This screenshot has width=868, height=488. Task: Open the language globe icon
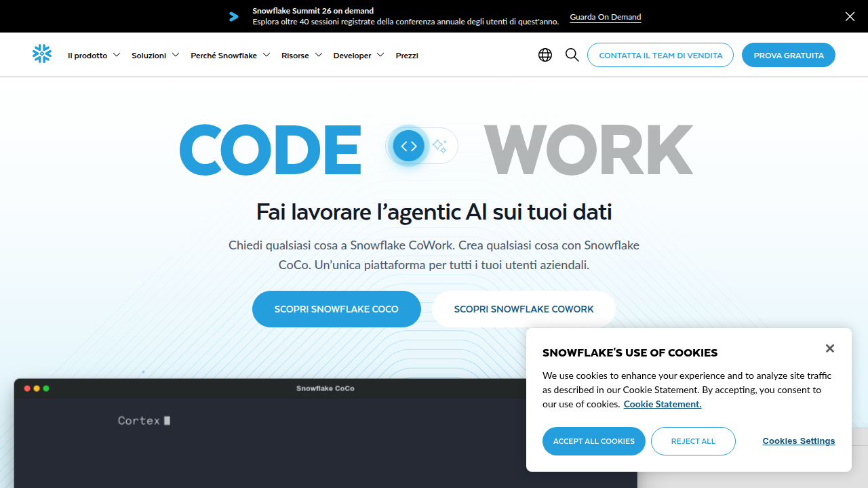(545, 55)
